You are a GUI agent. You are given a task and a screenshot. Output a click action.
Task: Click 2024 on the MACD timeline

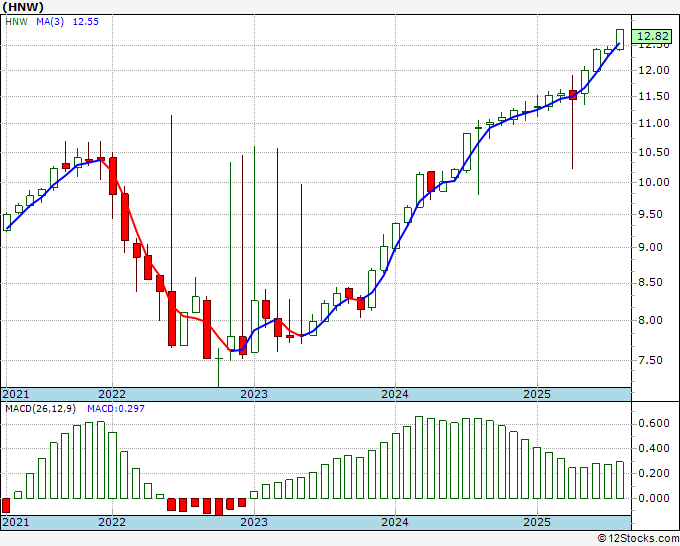[x=395, y=522]
